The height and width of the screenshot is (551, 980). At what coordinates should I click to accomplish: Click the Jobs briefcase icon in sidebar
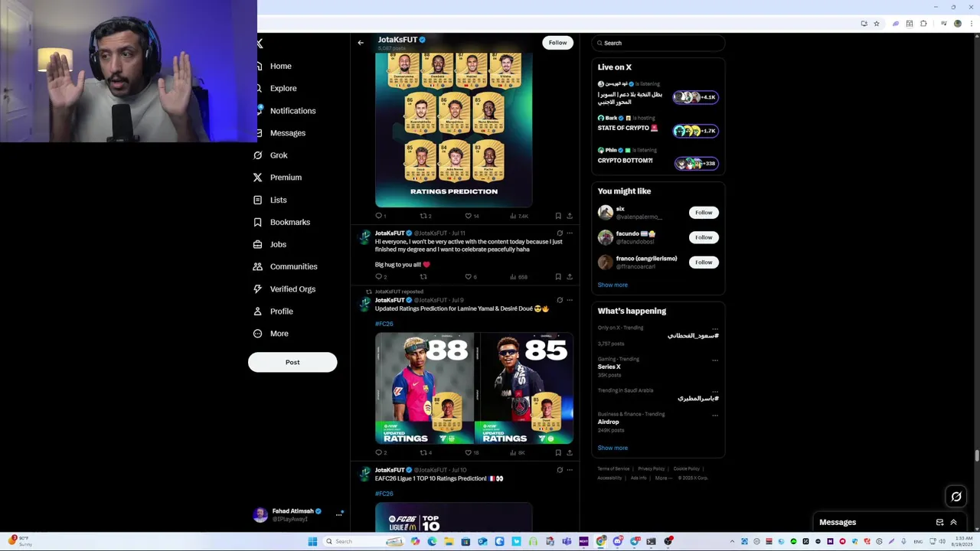258,244
